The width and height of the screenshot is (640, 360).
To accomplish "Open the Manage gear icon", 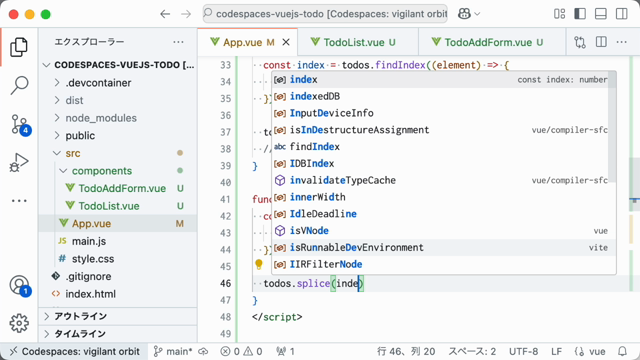I will (19, 323).
